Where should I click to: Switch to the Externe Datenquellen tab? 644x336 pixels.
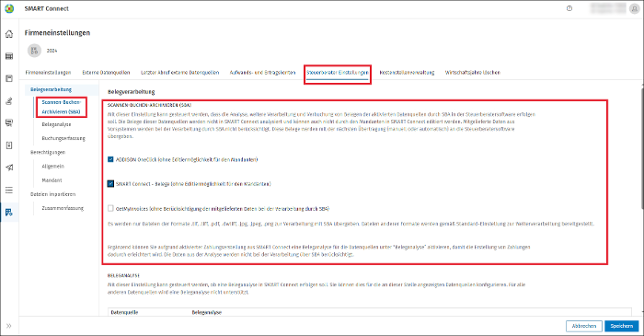click(106, 73)
